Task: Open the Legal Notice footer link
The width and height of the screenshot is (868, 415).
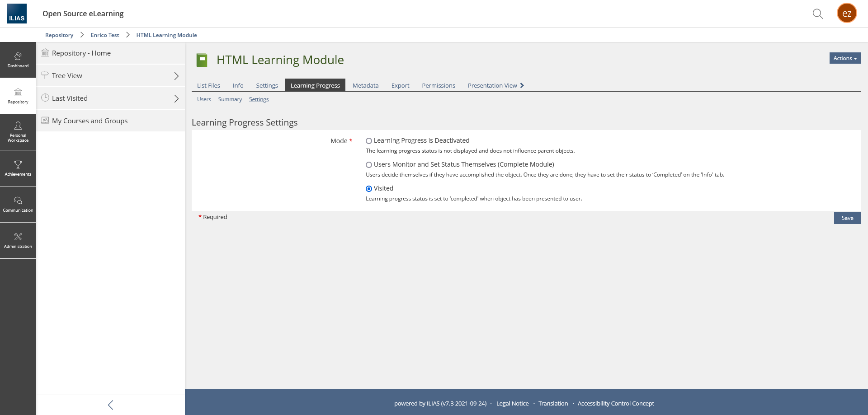Action: (x=512, y=404)
